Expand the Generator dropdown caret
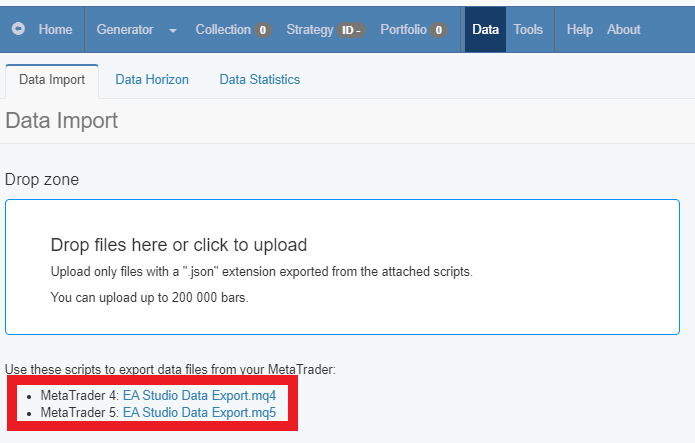This screenshot has width=695, height=443. click(173, 31)
